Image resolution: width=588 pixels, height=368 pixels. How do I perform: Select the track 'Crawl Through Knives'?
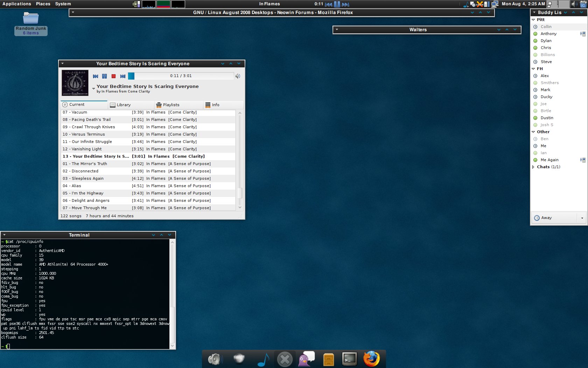tap(93, 127)
